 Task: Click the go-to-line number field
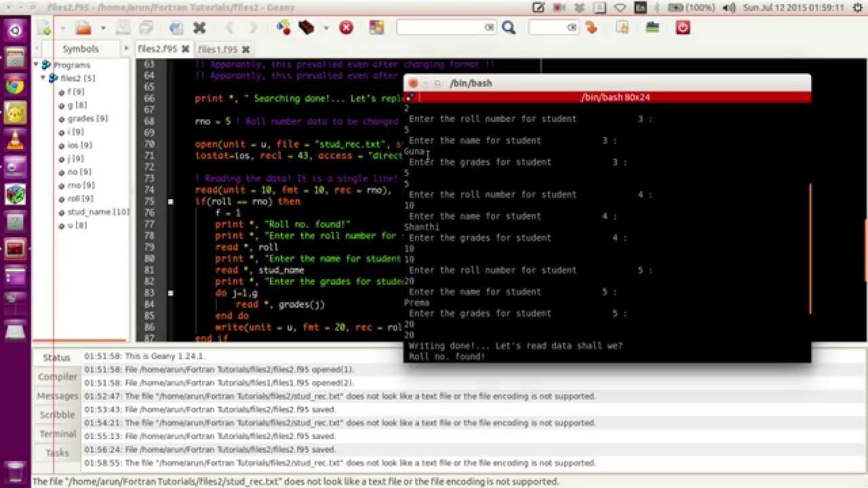pos(553,27)
